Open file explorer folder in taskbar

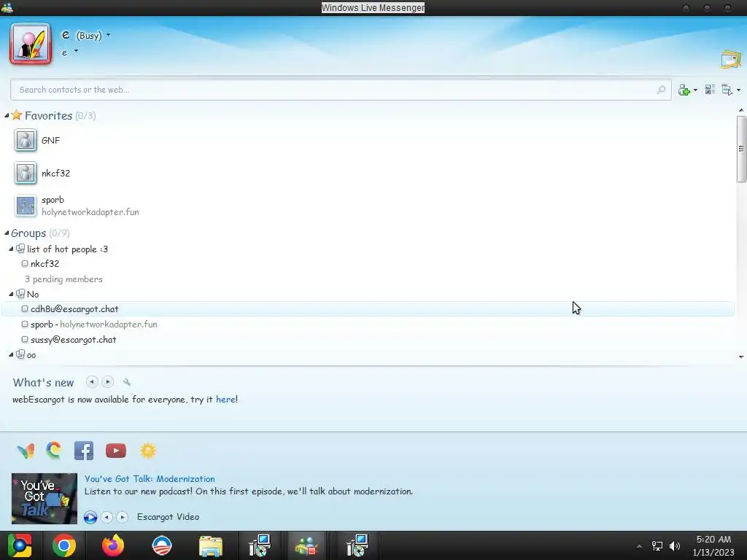click(211, 547)
